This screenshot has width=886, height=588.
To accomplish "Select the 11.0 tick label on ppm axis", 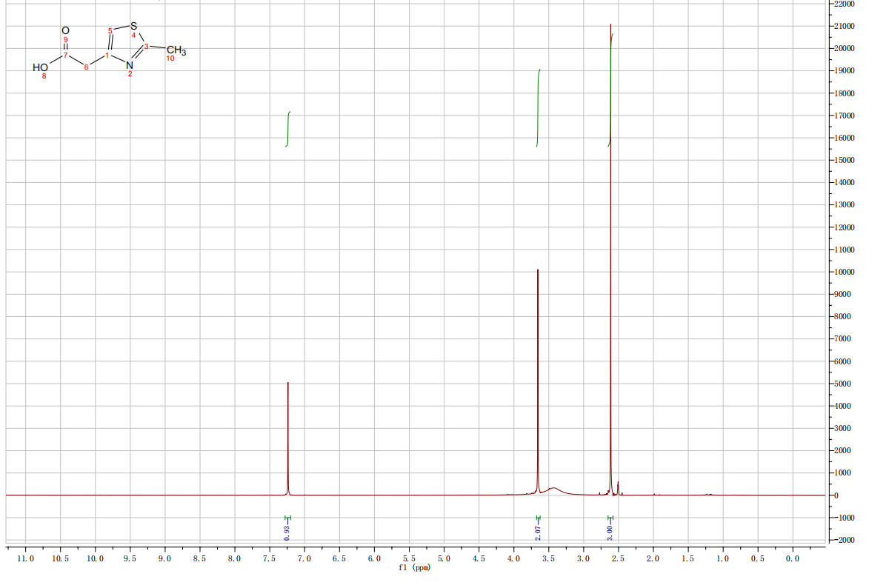I will [26, 558].
